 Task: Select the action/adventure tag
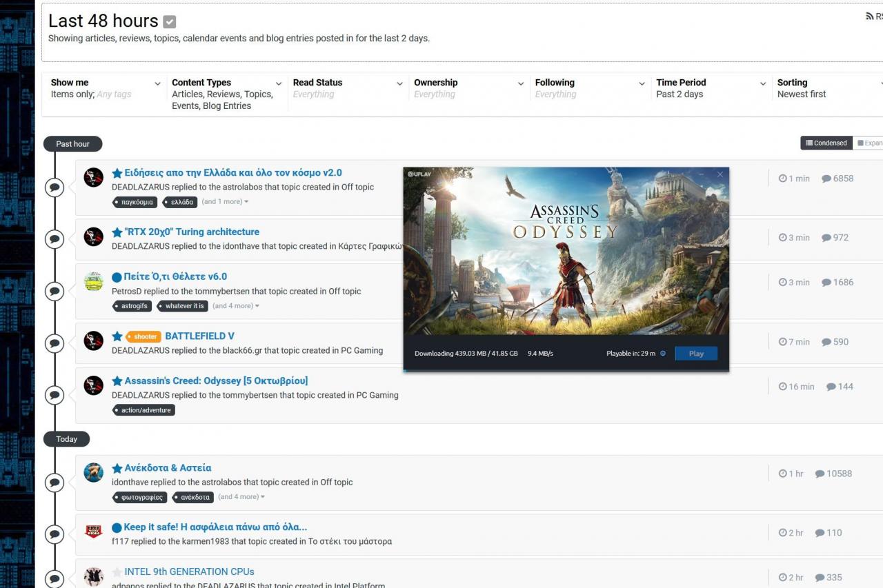[143, 410]
